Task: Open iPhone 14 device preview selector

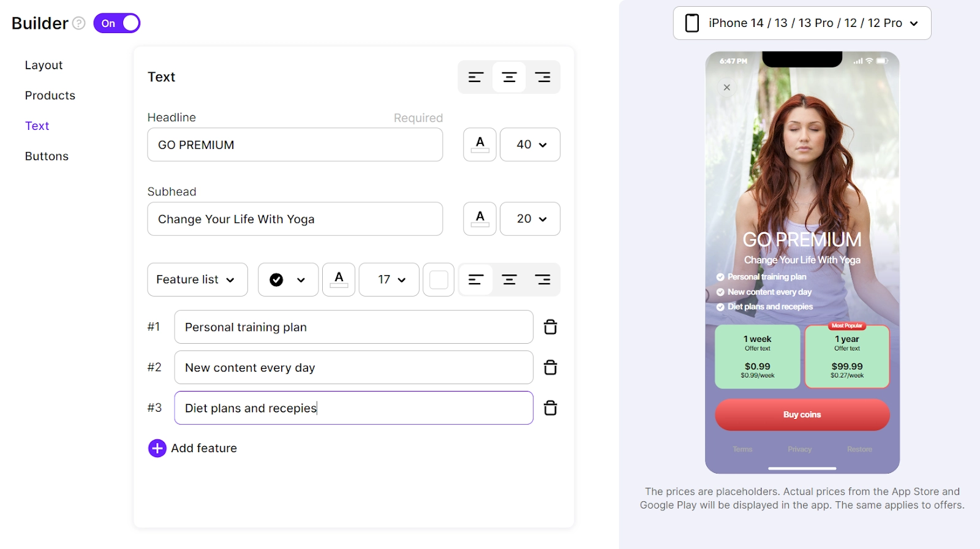Action: [802, 23]
